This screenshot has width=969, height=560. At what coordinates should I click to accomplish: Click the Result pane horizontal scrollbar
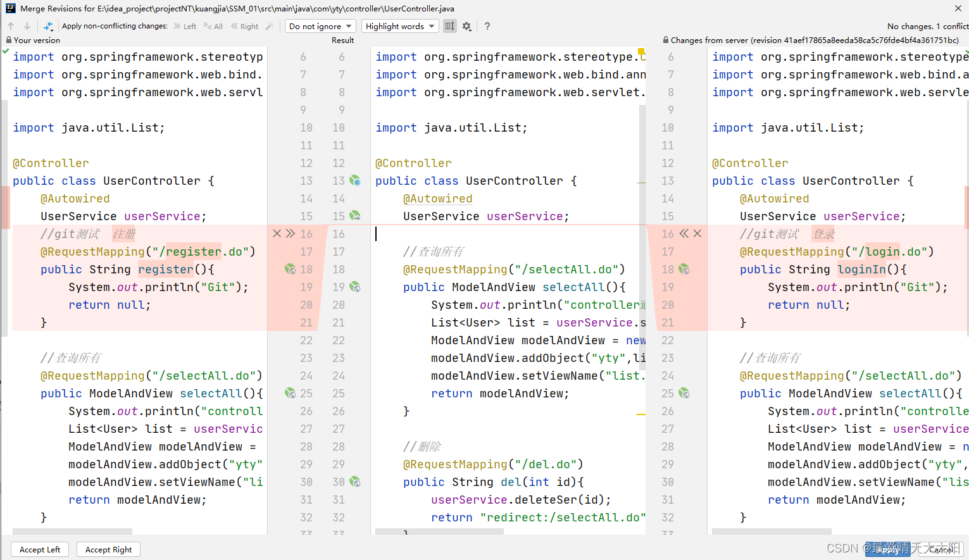click(x=439, y=532)
